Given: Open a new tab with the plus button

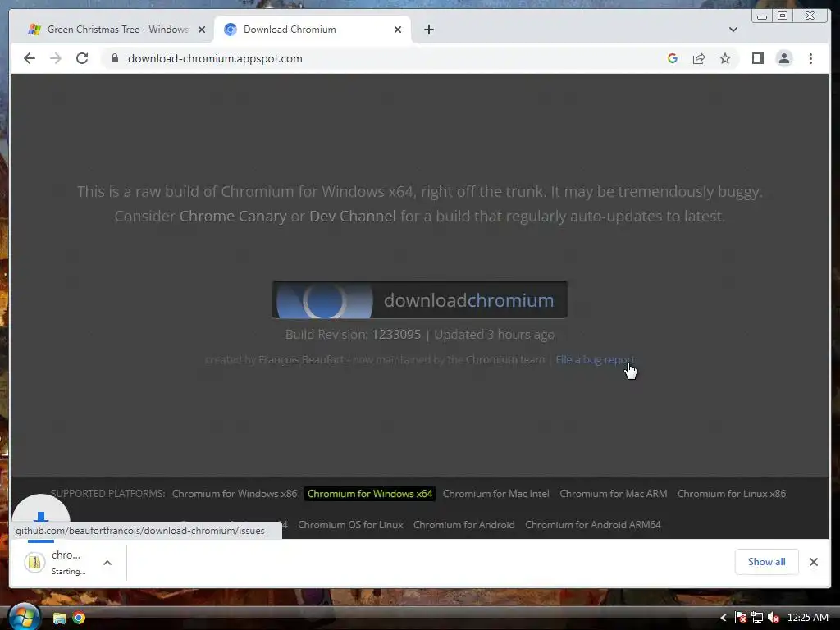Looking at the screenshot, I should tap(428, 30).
